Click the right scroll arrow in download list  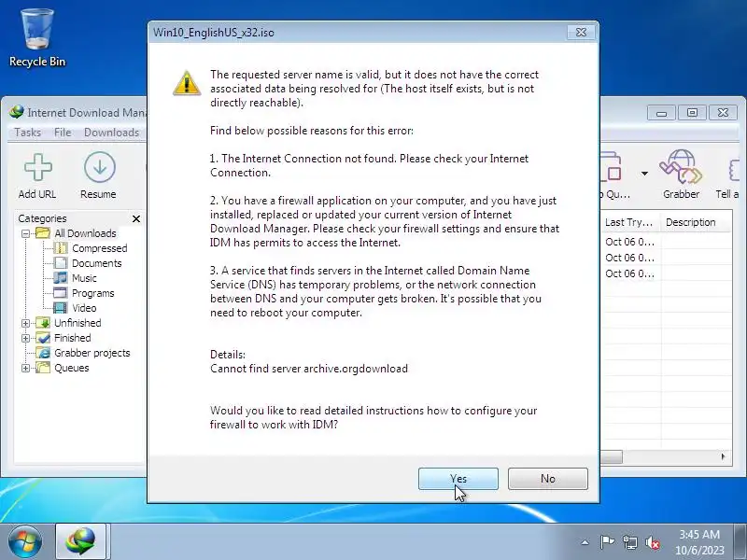click(x=723, y=456)
